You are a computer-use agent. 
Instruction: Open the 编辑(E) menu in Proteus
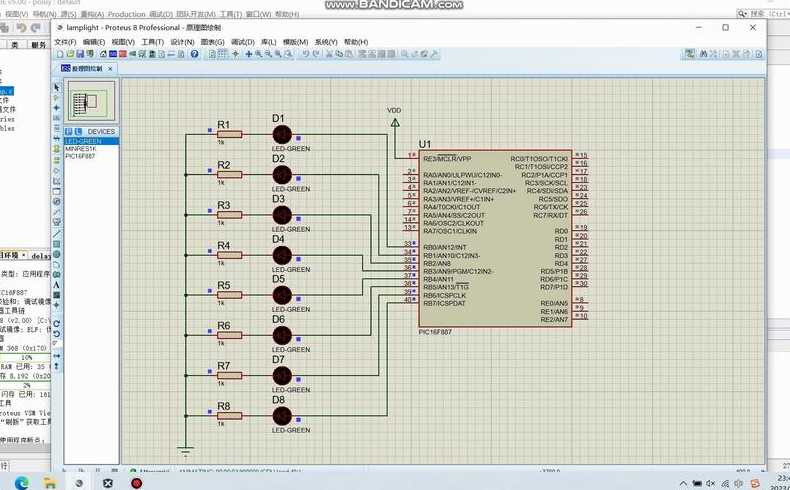[94, 42]
